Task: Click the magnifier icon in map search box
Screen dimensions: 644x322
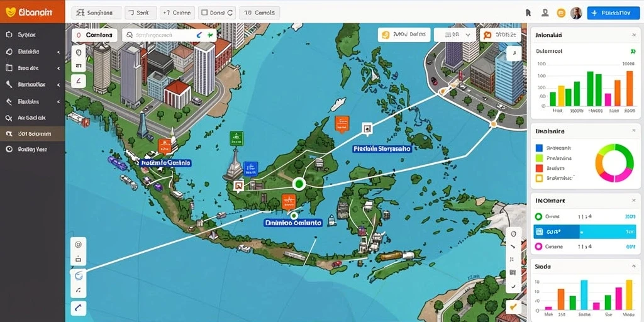Action: click(x=129, y=36)
